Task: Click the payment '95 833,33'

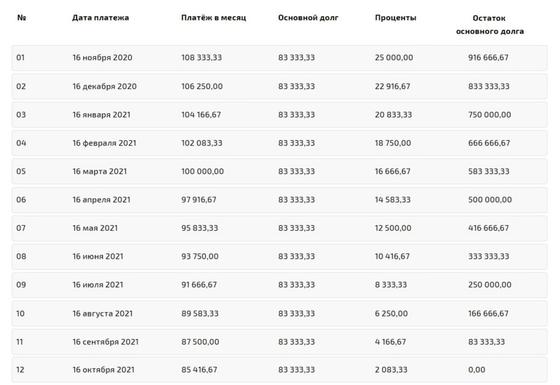Action: click(x=199, y=228)
